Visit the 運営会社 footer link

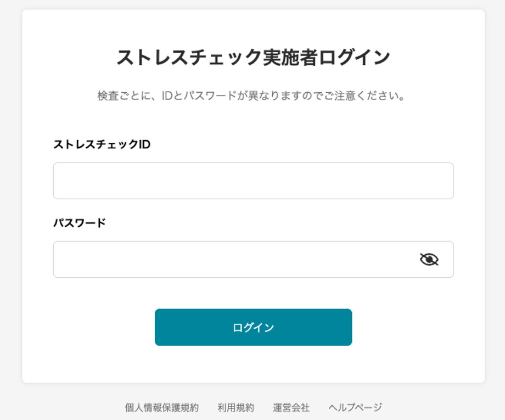point(291,407)
